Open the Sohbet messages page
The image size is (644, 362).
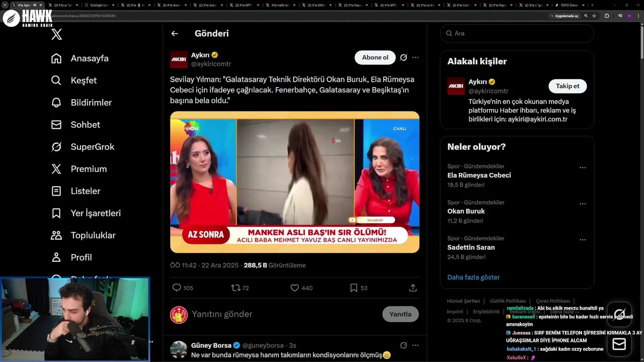point(75,125)
